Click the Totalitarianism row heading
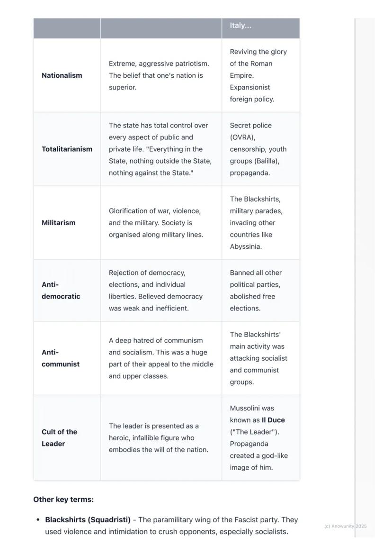This screenshot has height=555, width=392. tap(67, 149)
